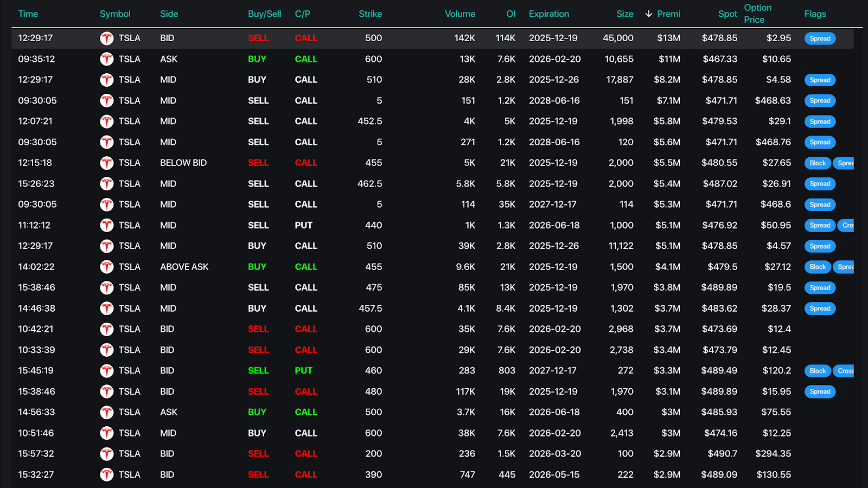Click Tesla logo in the 12:07:21 row
This screenshot has height=488, width=868.
pos(107,121)
